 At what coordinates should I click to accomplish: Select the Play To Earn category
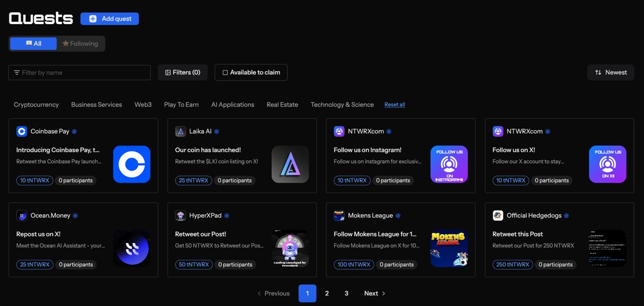[x=181, y=105]
